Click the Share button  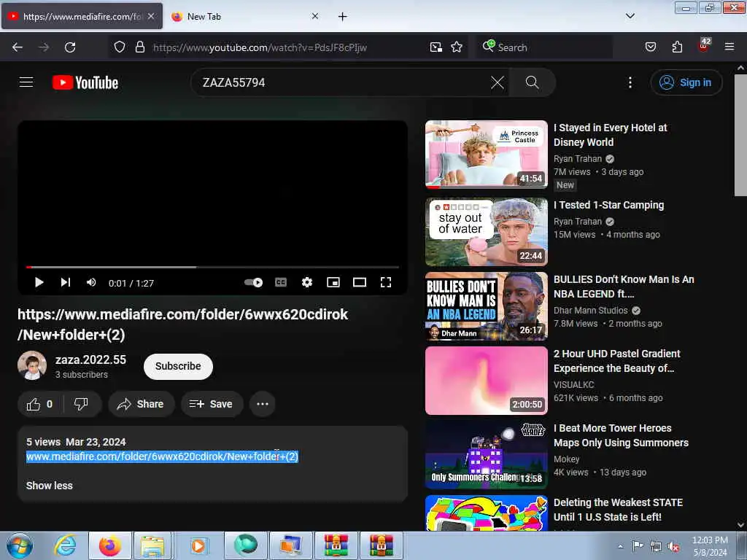[x=141, y=404]
